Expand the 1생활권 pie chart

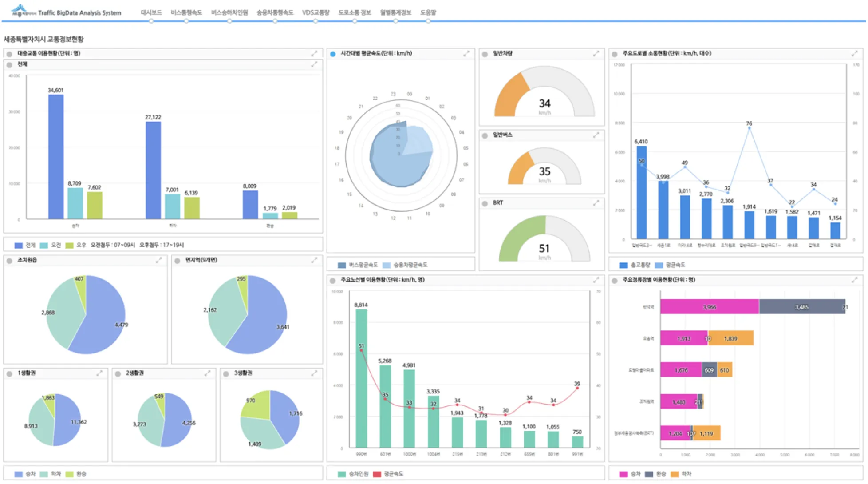99,373
